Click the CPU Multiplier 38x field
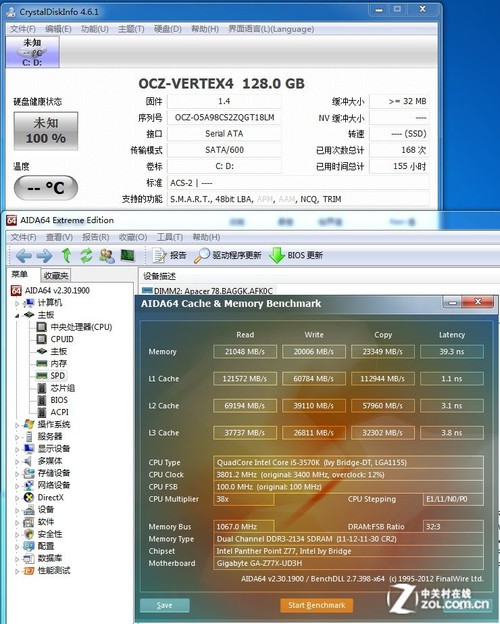Viewport: 500px width, 624px height. coord(244,499)
